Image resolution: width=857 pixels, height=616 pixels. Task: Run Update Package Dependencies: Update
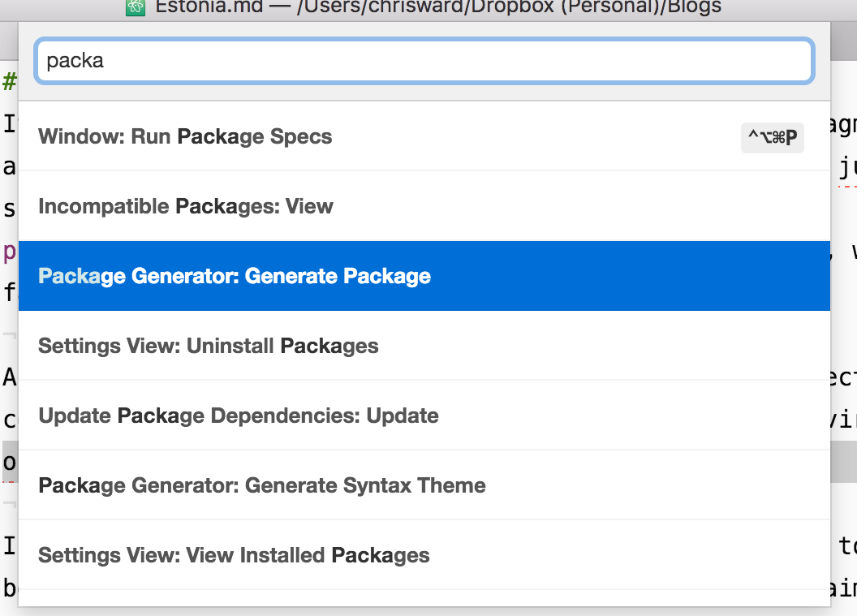239,416
